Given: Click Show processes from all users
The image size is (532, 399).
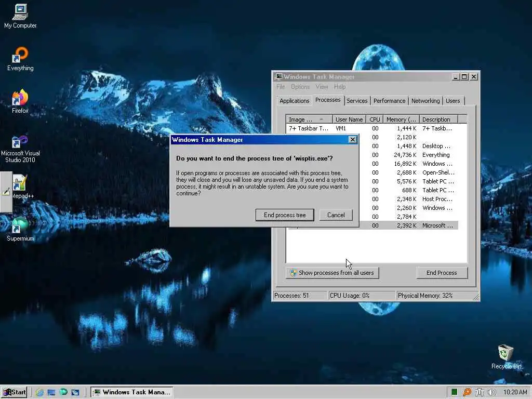Looking at the screenshot, I should tap(332, 273).
